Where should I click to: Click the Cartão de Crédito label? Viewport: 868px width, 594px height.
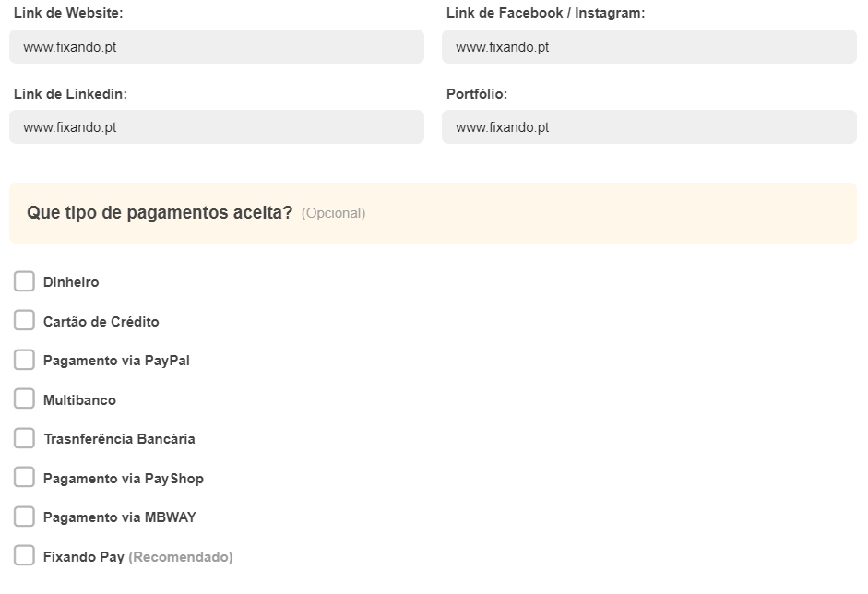point(101,322)
